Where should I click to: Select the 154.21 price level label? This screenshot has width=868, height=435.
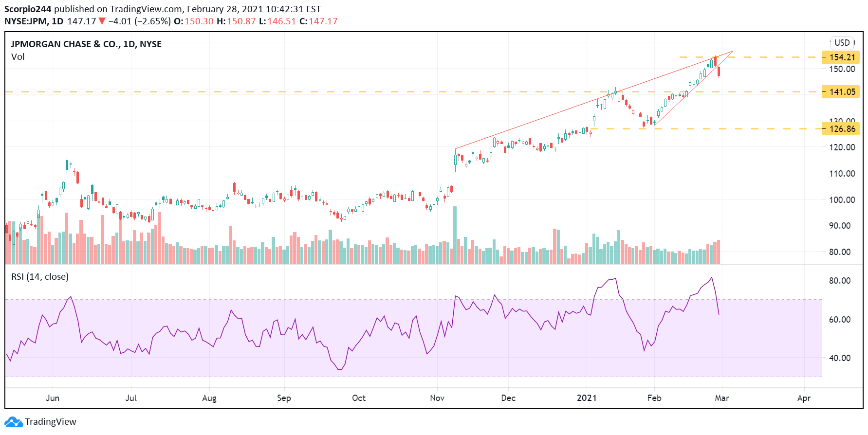pyautogui.click(x=841, y=57)
